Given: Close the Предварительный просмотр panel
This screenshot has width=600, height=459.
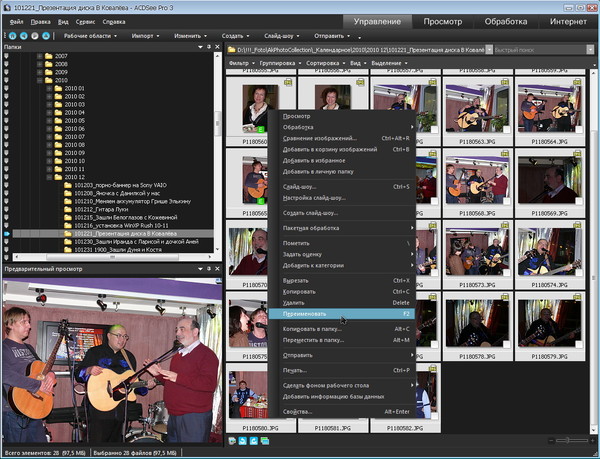Looking at the screenshot, I should click(217, 269).
